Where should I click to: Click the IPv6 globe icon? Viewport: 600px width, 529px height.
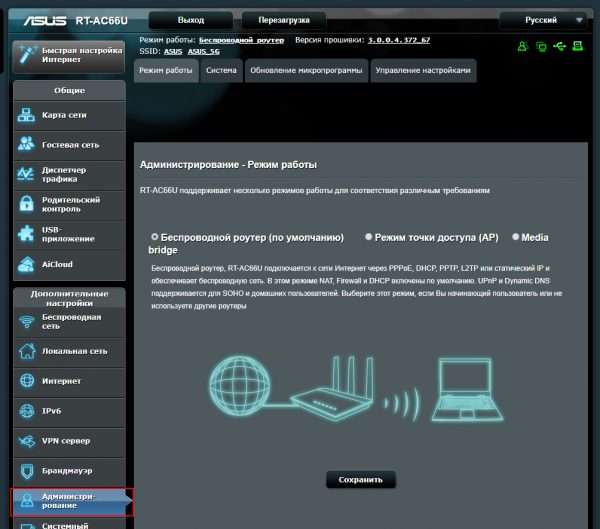27,411
